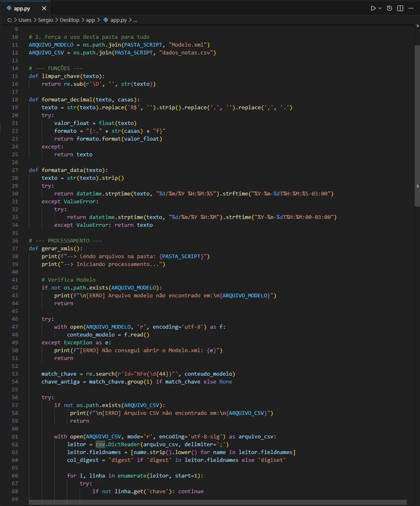Click the '# Verifica Modelo' comment
The image size is (420, 506).
(68, 280)
